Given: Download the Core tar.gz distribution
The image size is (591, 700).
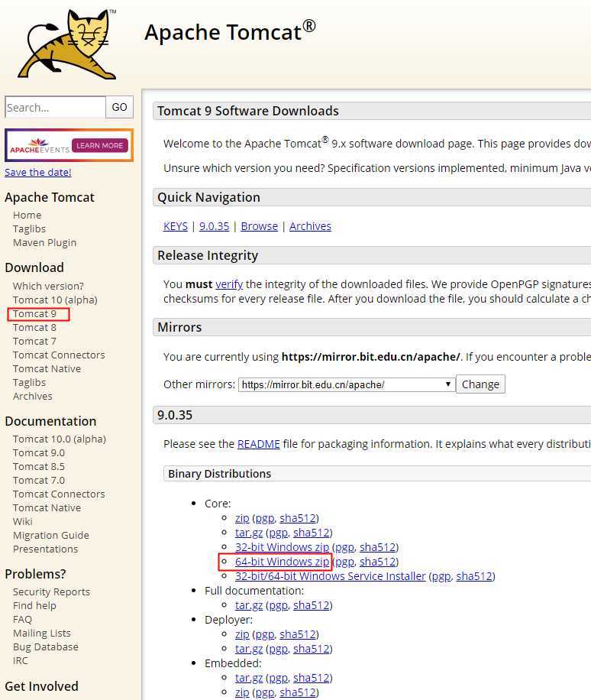Looking at the screenshot, I should click(249, 533).
